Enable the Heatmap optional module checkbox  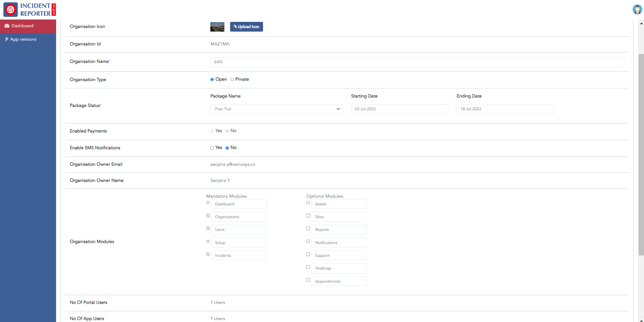[308, 267]
